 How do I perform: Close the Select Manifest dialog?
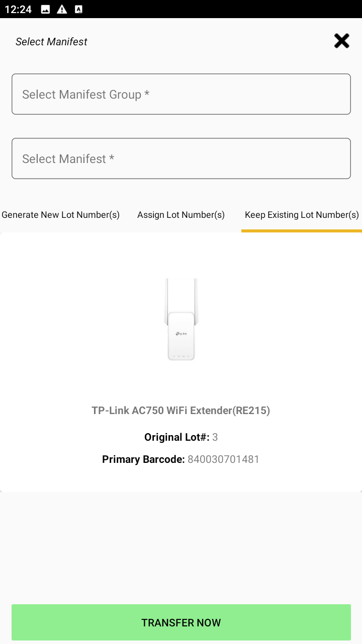341,41
